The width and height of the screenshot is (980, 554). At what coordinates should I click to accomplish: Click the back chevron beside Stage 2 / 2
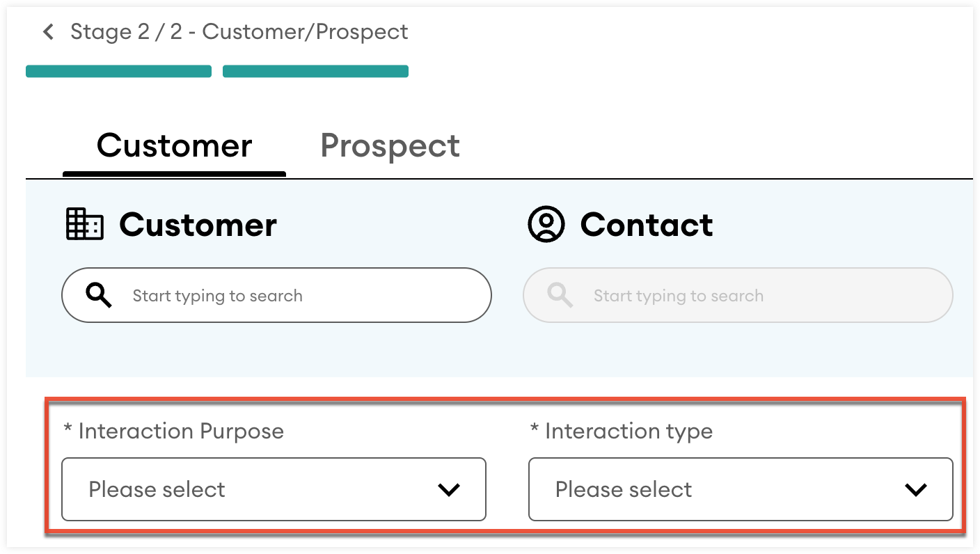(48, 32)
